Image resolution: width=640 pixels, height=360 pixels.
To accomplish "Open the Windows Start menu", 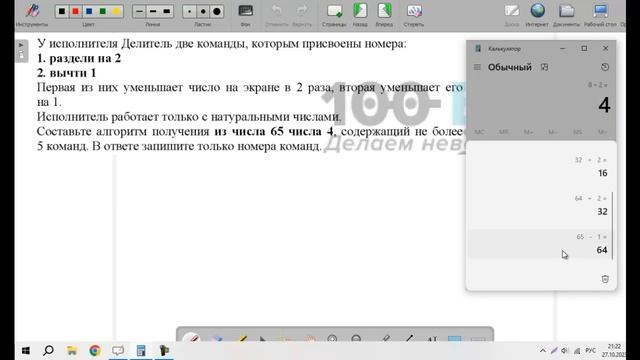I will [26, 351].
